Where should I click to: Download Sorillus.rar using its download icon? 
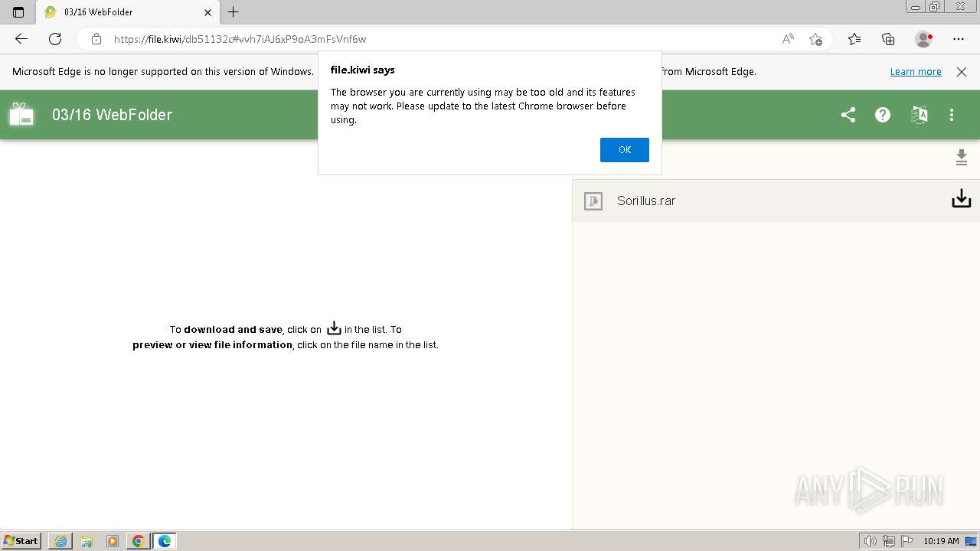point(961,200)
